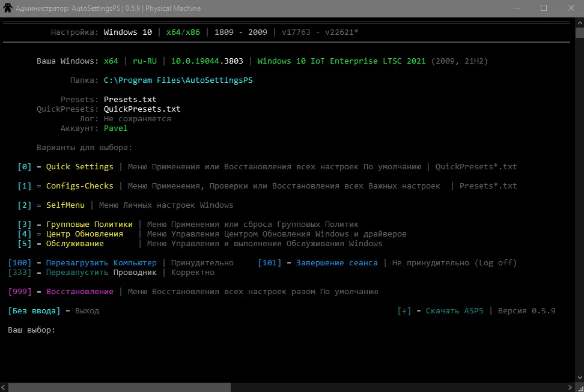Click the window resize grip corner
The width and height of the screenshot is (584, 392).
[x=580, y=388]
